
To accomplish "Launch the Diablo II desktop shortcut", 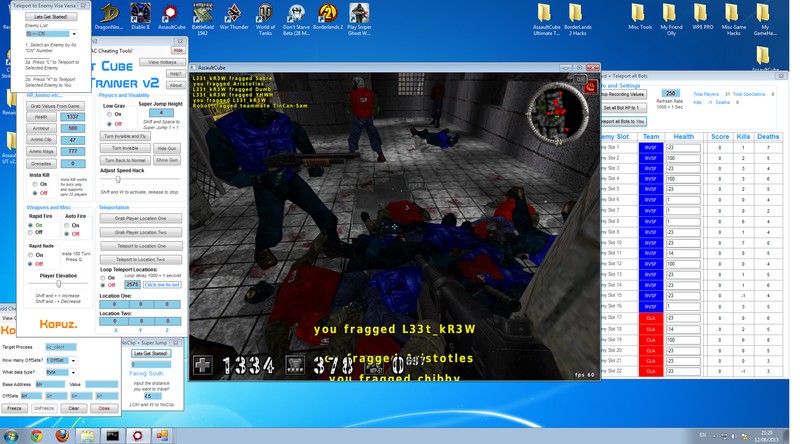I will click(140, 16).
